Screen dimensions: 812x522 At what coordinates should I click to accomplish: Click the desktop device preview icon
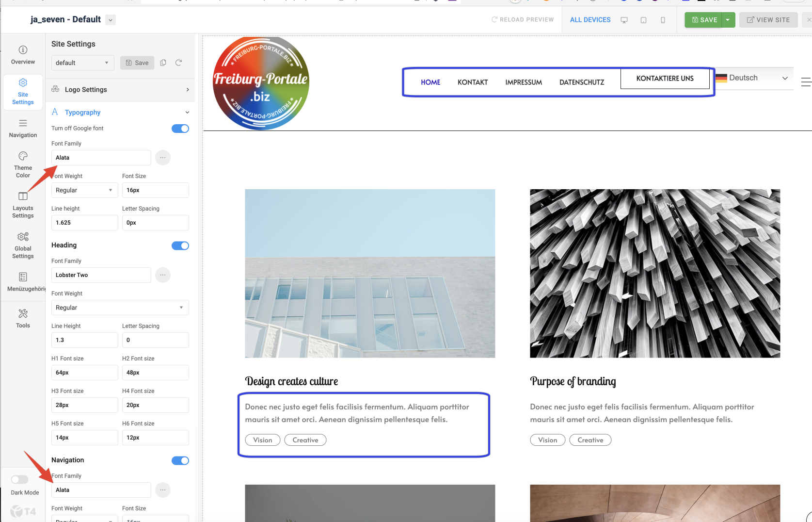624,20
